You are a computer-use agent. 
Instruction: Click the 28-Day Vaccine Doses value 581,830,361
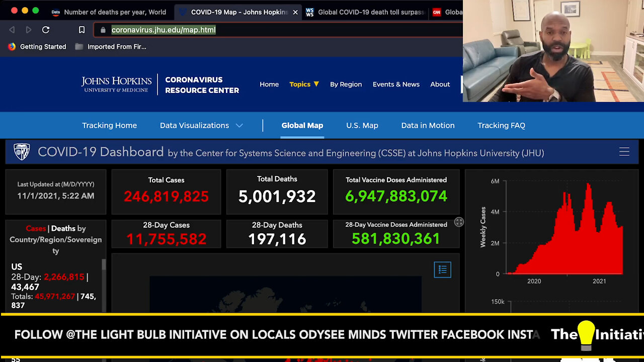[396, 238]
